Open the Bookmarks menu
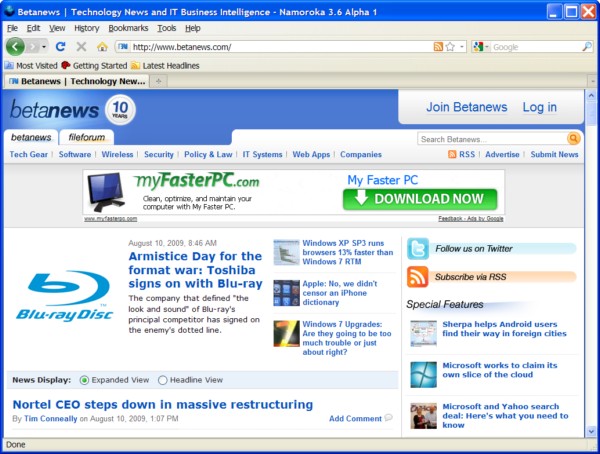This screenshot has width=600, height=454. [128, 28]
